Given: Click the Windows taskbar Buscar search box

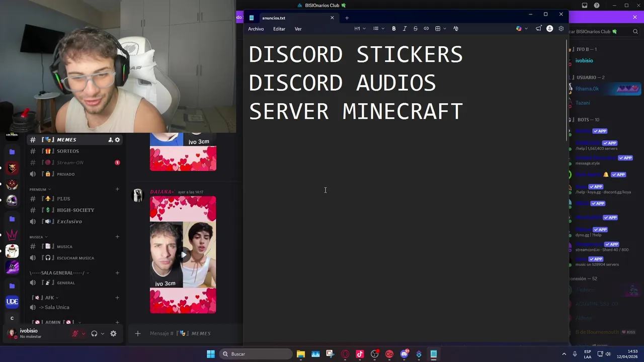Looking at the screenshot, I should [x=256, y=354].
